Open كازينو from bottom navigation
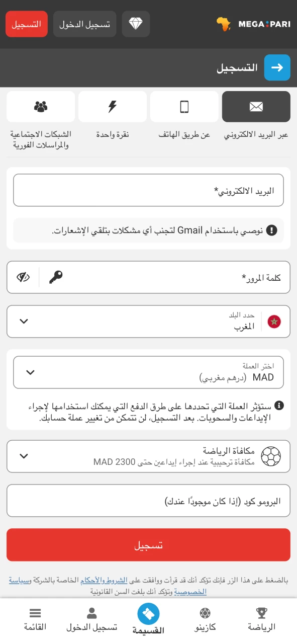This screenshot has height=644, width=297. [x=205, y=619]
